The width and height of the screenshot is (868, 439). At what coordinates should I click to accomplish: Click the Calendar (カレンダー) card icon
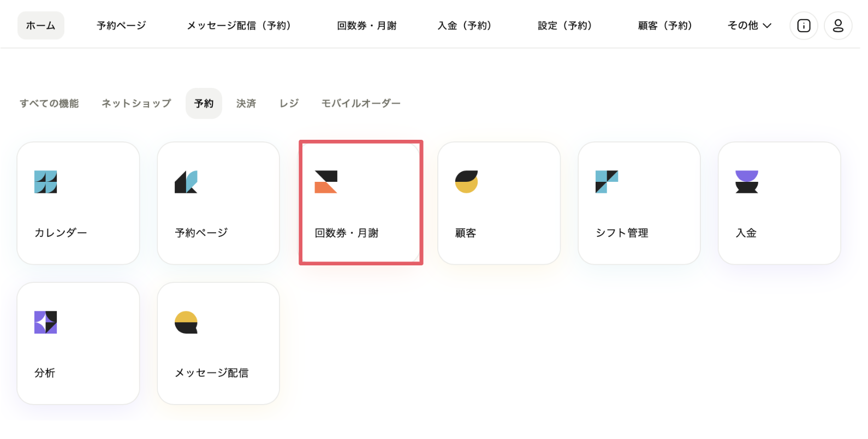click(x=46, y=182)
